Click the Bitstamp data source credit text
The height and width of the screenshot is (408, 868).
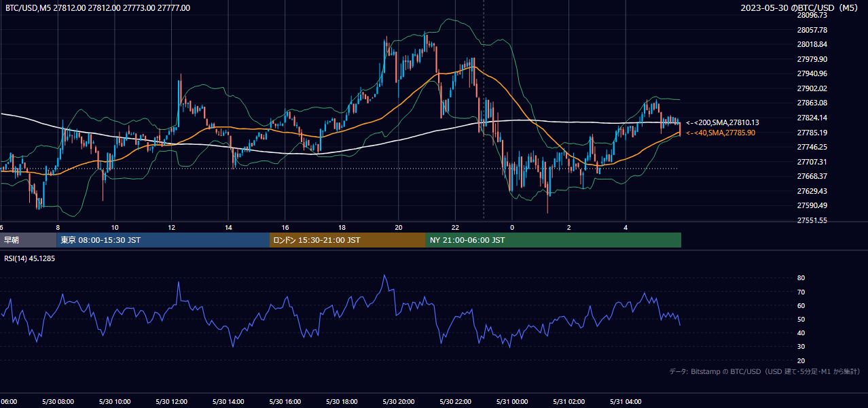click(765, 371)
